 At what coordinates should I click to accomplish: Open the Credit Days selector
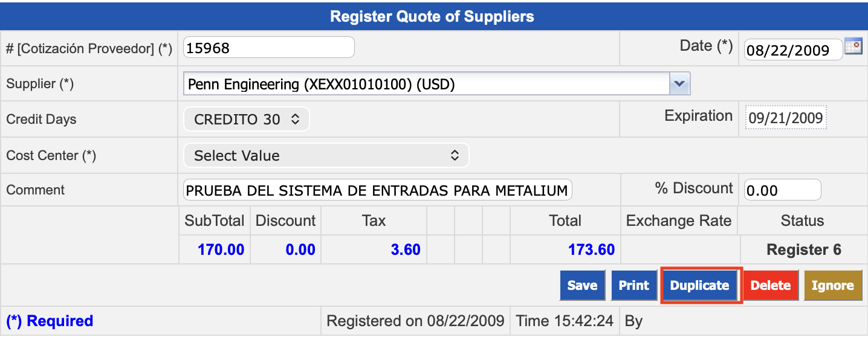click(246, 120)
